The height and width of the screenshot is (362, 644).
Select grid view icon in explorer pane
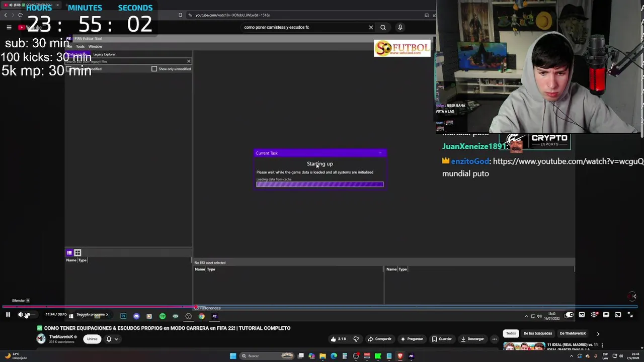click(77, 253)
